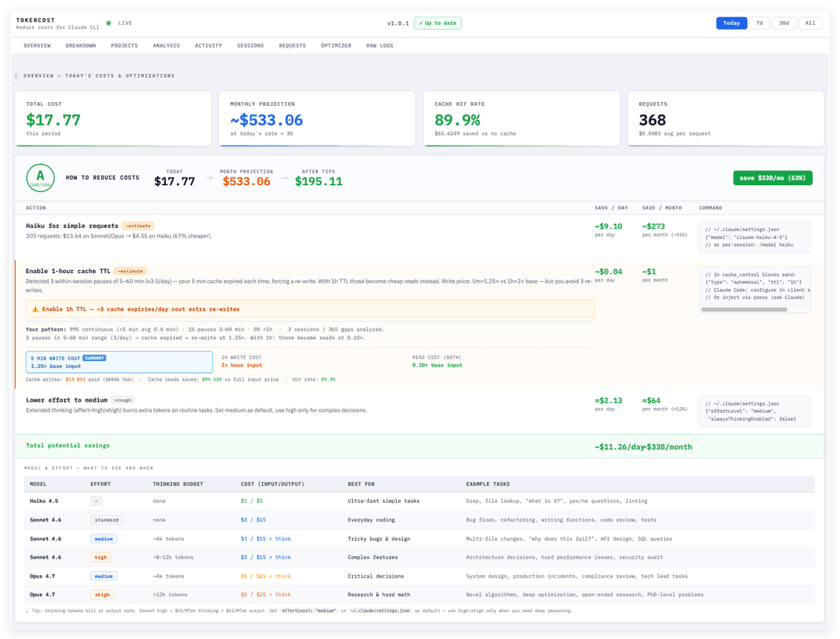
Task: Click the CURRENT badge on 5 min write cost
Action: (94, 358)
